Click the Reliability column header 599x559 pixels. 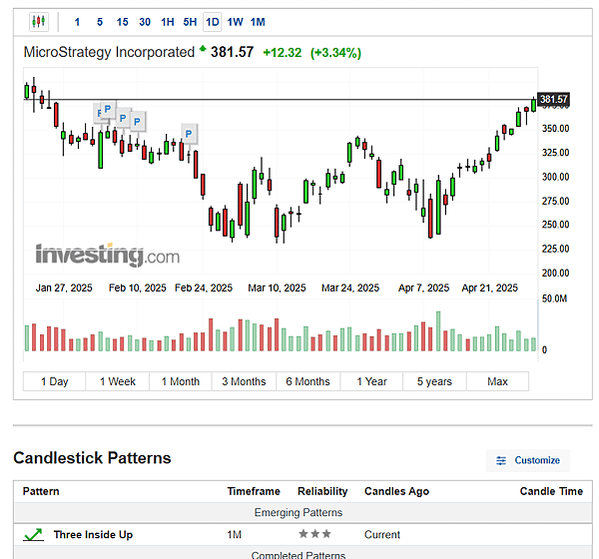point(323,491)
